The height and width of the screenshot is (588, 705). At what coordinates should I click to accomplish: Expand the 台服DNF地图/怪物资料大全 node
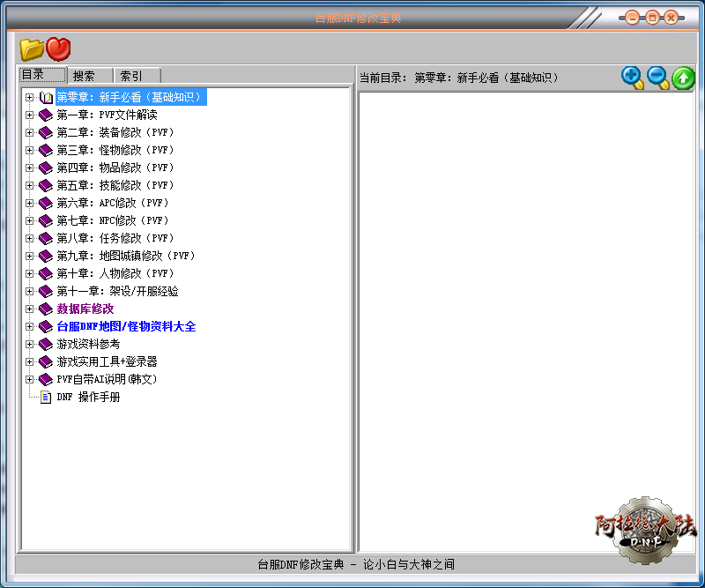pos(29,326)
